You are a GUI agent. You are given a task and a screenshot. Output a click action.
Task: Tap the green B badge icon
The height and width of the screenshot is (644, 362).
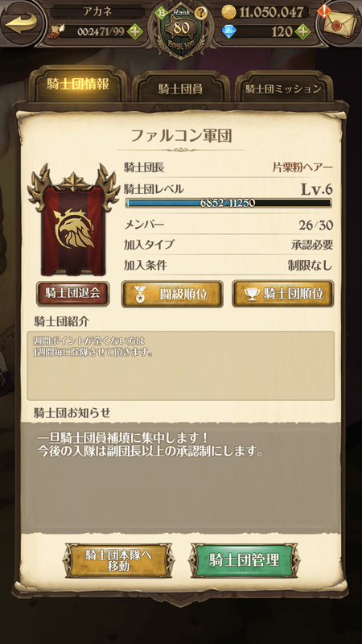[162, 13]
